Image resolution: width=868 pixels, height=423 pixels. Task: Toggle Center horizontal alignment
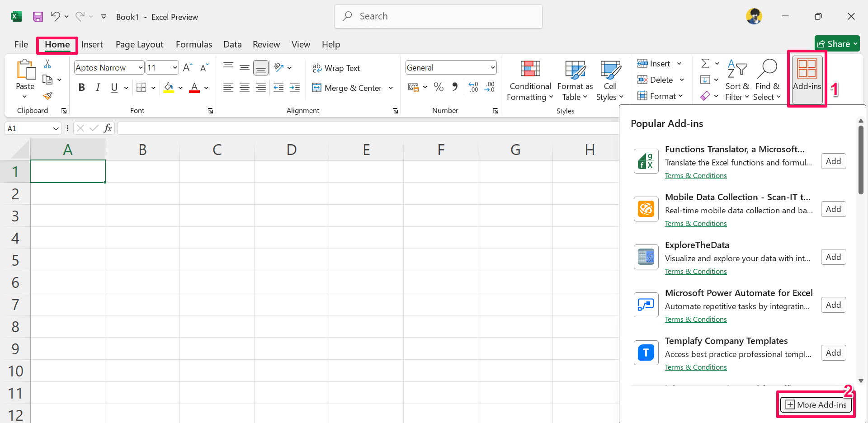coord(245,88)
